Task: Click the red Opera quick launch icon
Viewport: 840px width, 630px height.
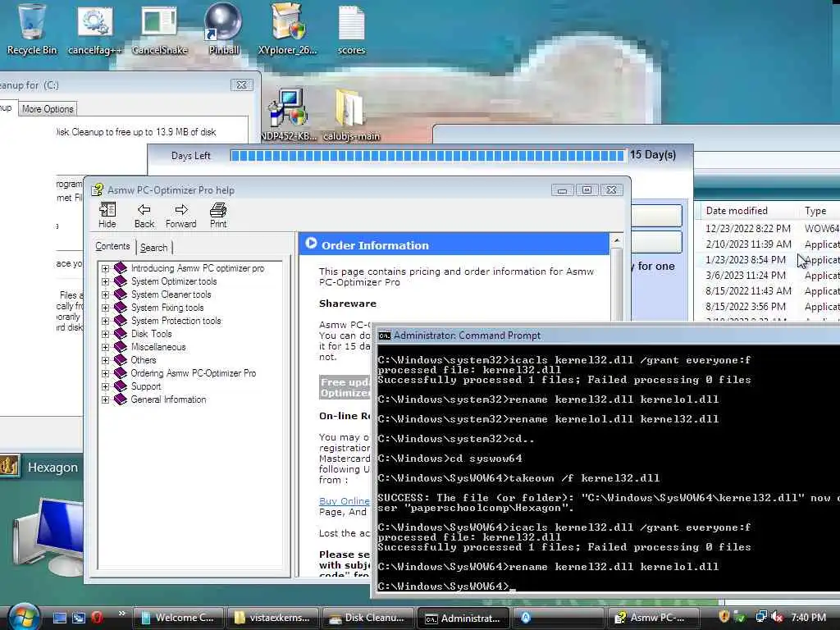Action: (97, 618)
